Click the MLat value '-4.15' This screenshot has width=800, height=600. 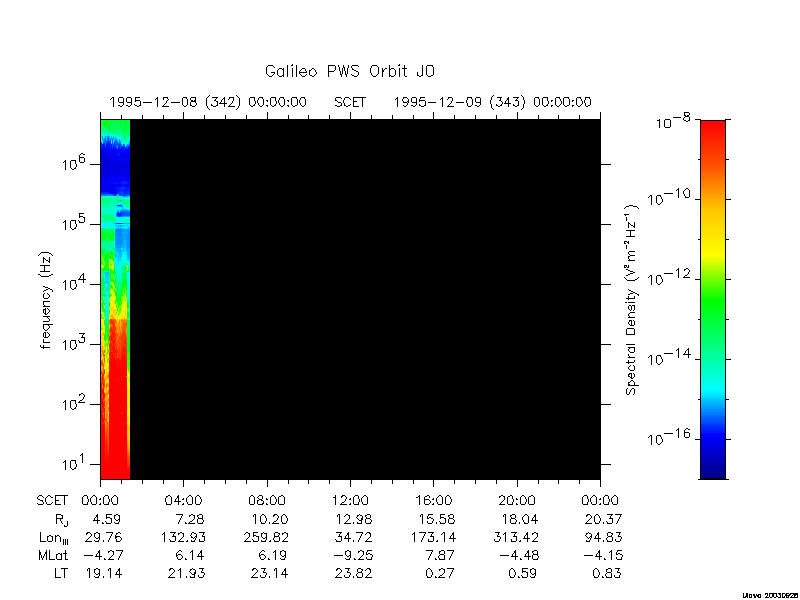[602, 555]
